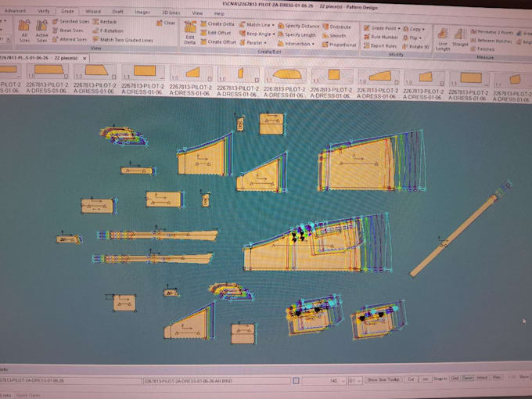Select the Break Sizes option
The image size is (532, 399).
click(x=68, y=31)
